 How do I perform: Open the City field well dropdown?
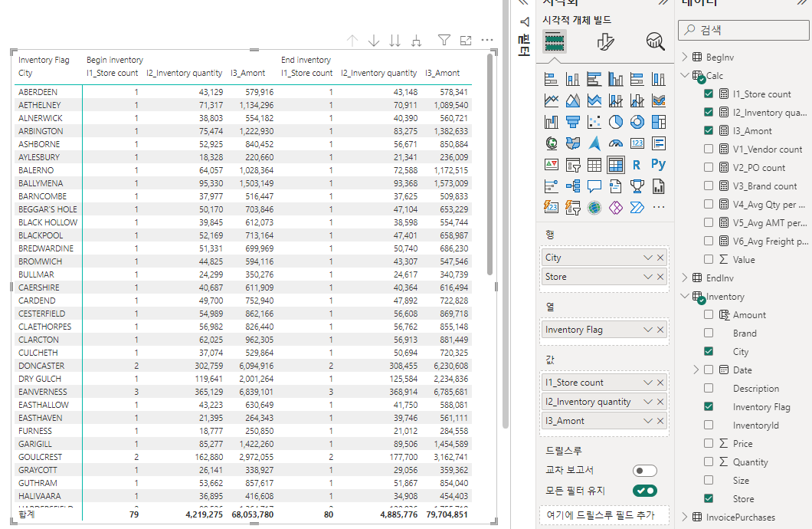(x=648, y=258)
